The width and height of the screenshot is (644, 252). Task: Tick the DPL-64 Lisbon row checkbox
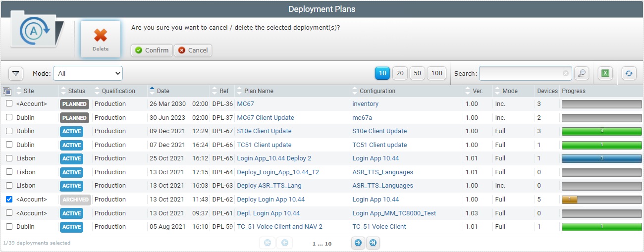[x=9, y=172]
